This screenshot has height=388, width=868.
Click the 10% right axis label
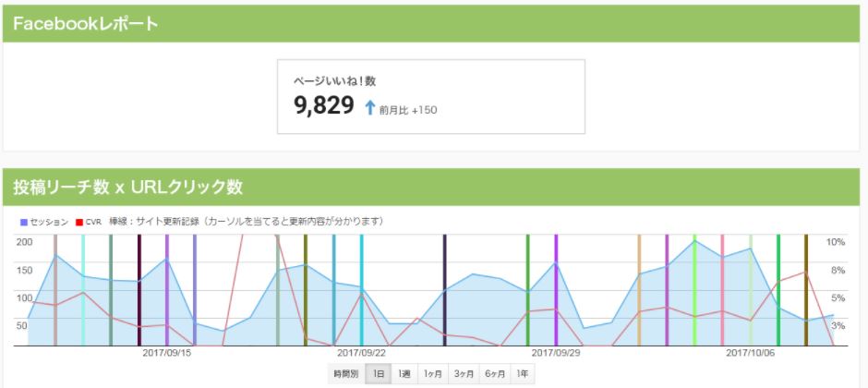pyautogui.click(x=836, y=242)
